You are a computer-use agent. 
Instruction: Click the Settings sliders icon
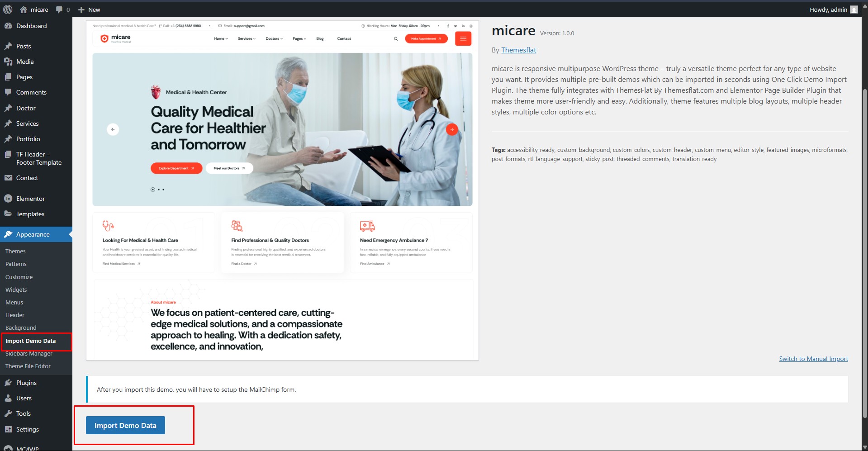pyautogui.click(x=8, y=429)
